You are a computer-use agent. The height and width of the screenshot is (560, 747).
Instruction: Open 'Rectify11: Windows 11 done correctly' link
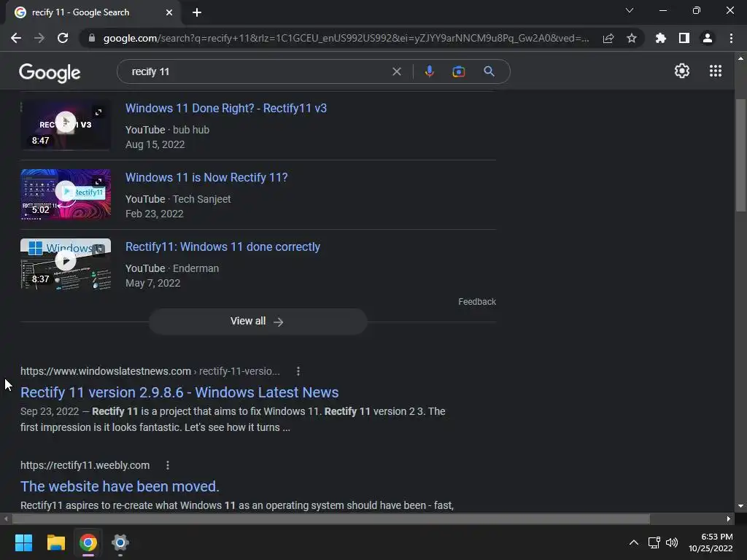tap(222, 246)
